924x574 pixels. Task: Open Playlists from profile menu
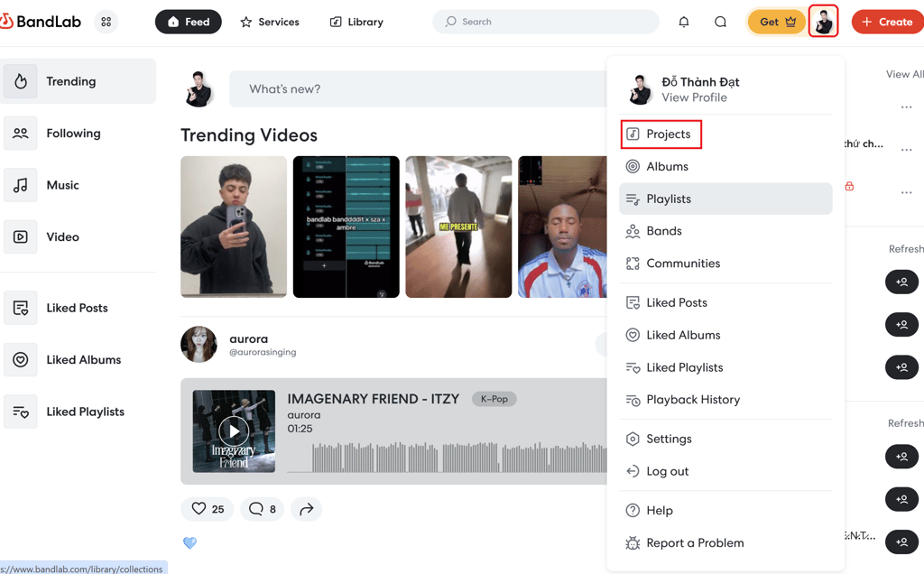(x=725, y=199)
